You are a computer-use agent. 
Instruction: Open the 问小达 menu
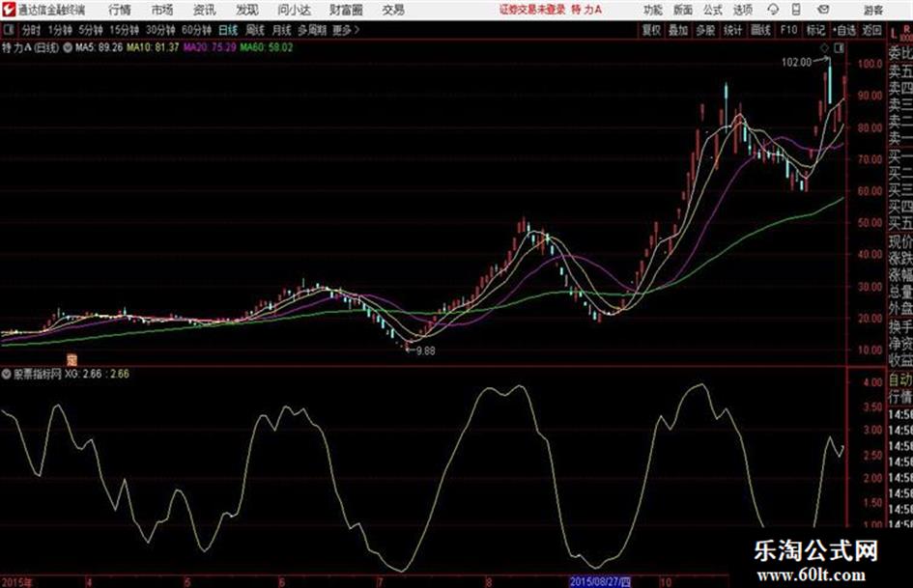pos(294,10)
